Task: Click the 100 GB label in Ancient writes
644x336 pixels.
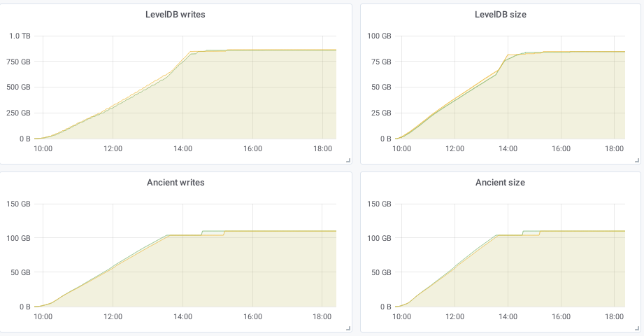Action: [x=18, y=238]
